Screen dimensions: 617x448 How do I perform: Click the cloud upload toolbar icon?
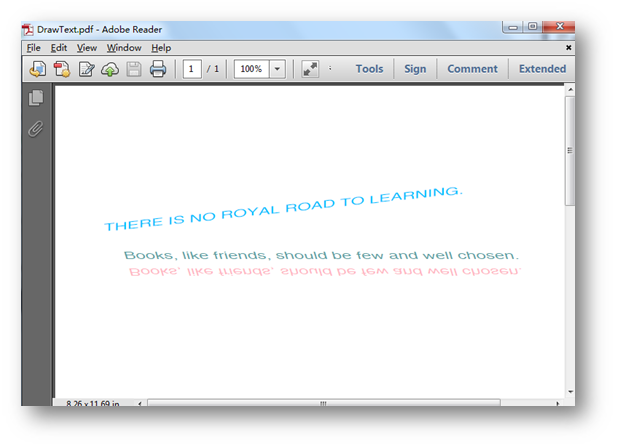click(110, 69)
